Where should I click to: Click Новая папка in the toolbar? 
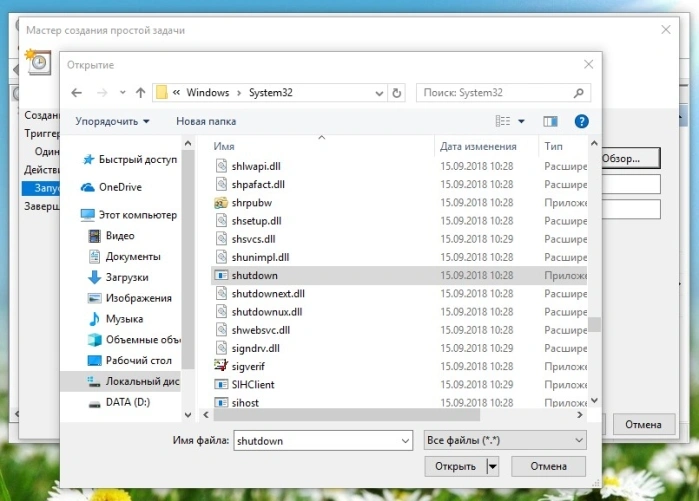tap(206, 121)
